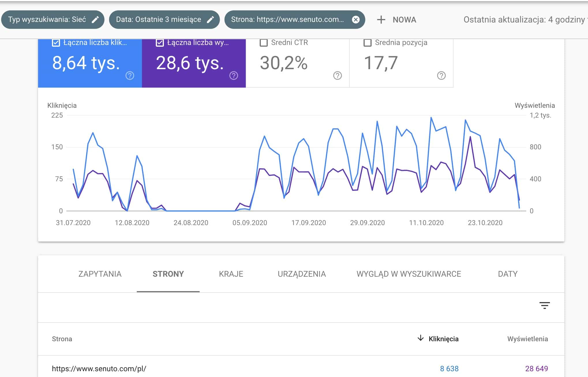
Task: Open help for total impressions metric
Action: pos(234,76)
